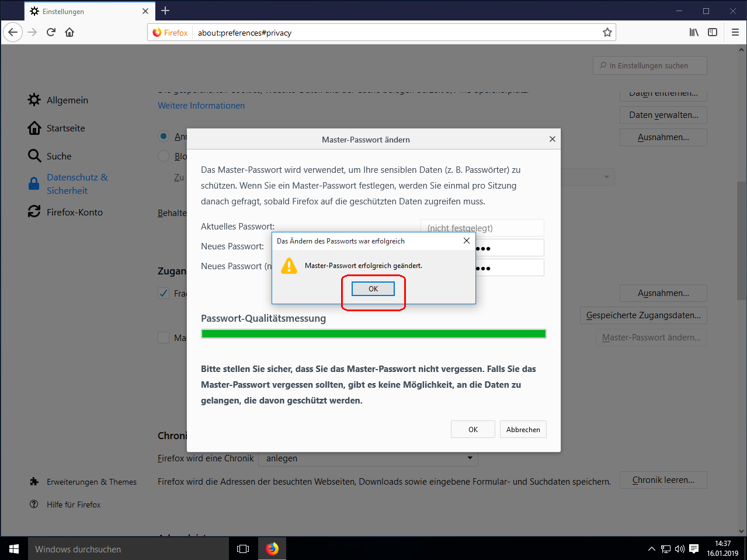Click the back navigation arrow
747x560 pixels.
pyautogui.click(x=13, y=32)
